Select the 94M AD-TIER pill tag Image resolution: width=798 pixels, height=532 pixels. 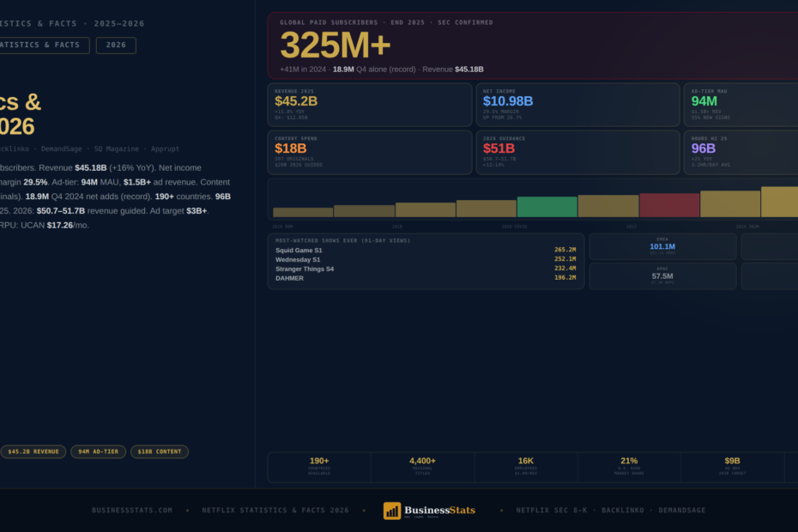click(x=98, y=451)
